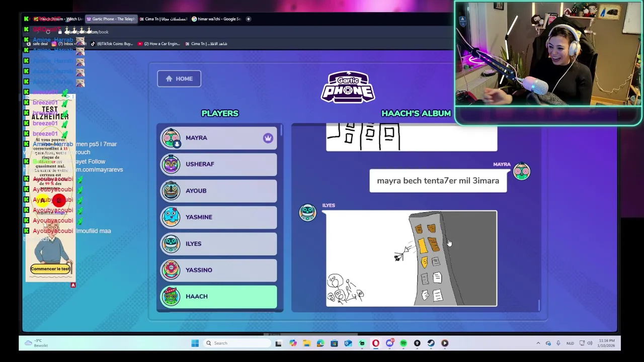Open Microsoft Edge from the taskbar
Viewport: 644px width, 362px height.
pos(320,343)
